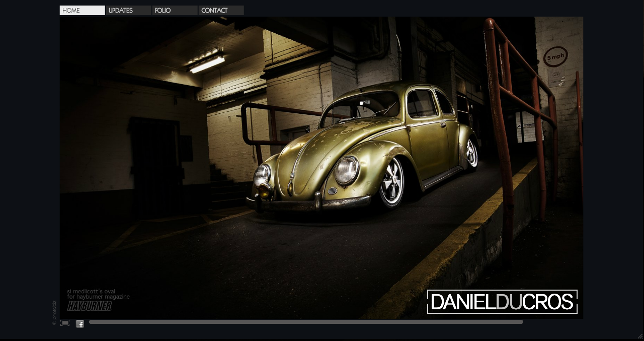Click the Beetle's front wheel
Viewport: 644px width, 341px height.
point(391,182)
